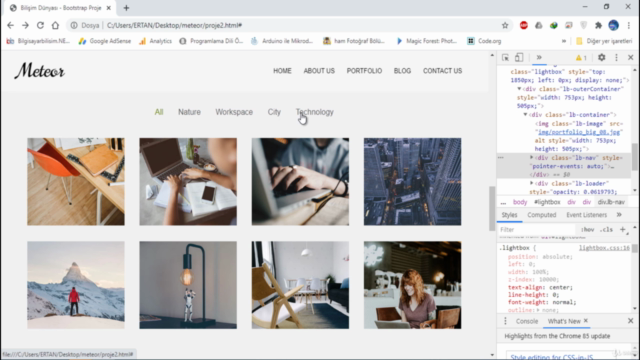Viewport: 640px width, 360px height.
Task: Collapse the lb-container div node
Action: coord(525,115)
